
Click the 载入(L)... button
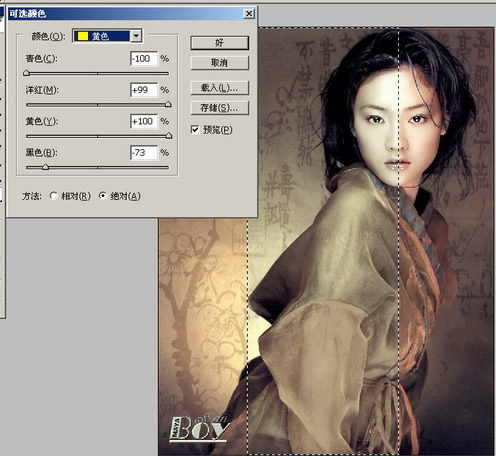(219, 88)
